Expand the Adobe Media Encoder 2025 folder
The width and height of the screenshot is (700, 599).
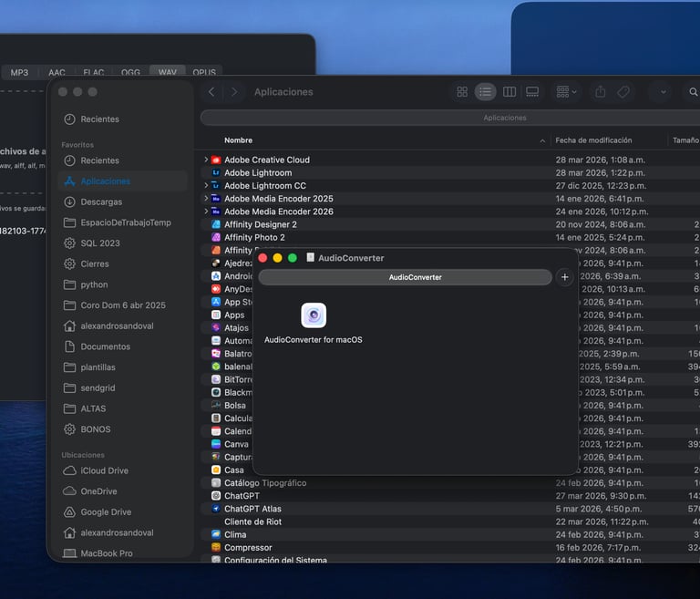tap(206, 199)
